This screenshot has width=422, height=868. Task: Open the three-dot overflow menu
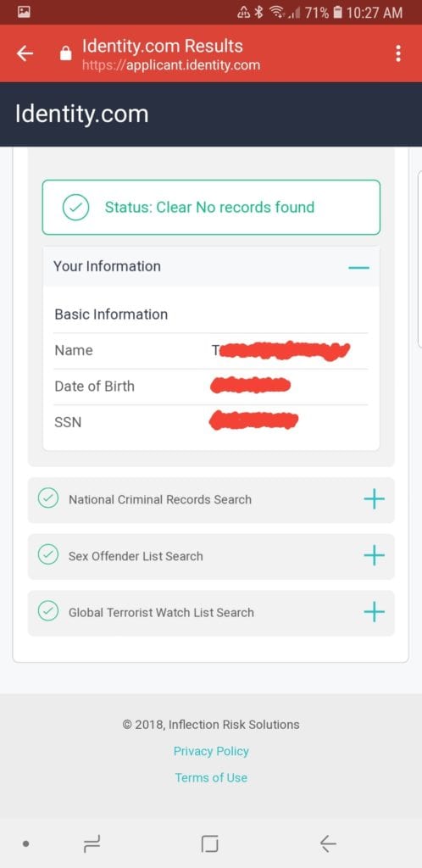coord(397,53)
